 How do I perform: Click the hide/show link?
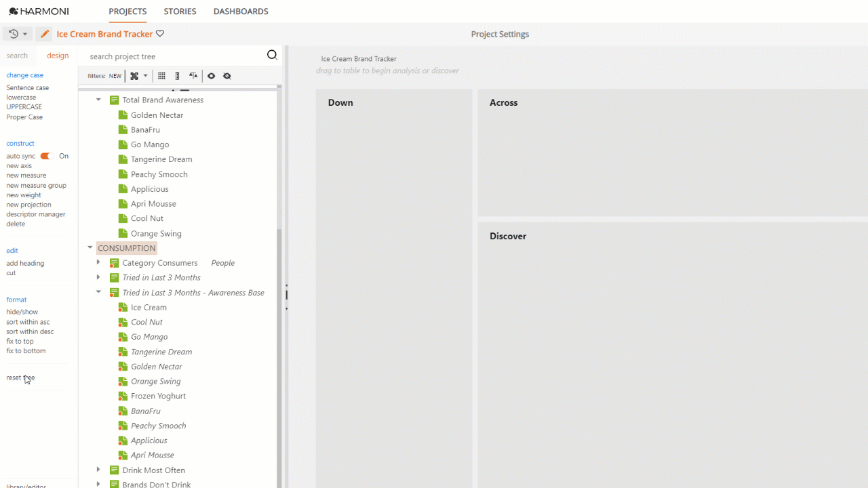(22, 312)
